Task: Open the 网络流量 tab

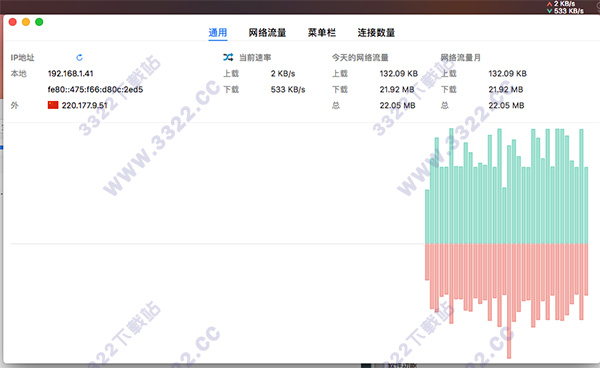Action: pyautogui.click(x=267, y=33)
